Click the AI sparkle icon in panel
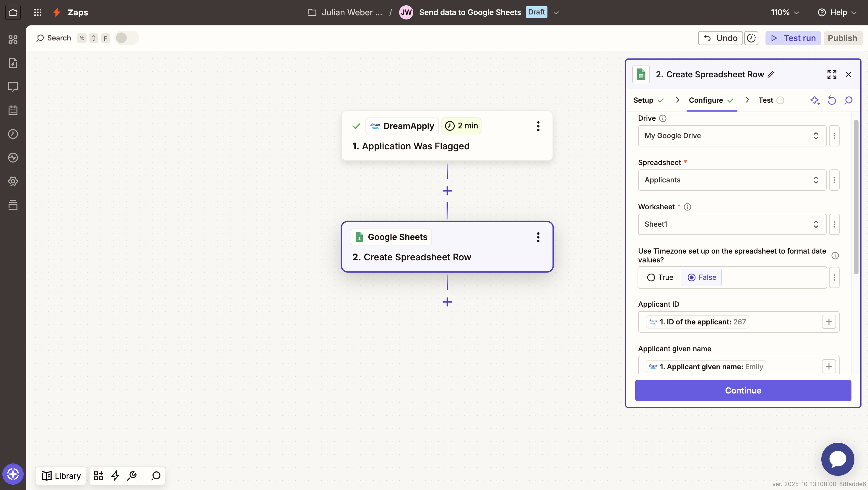This screenshot has width=868, height=490. (x=815, y=100)
